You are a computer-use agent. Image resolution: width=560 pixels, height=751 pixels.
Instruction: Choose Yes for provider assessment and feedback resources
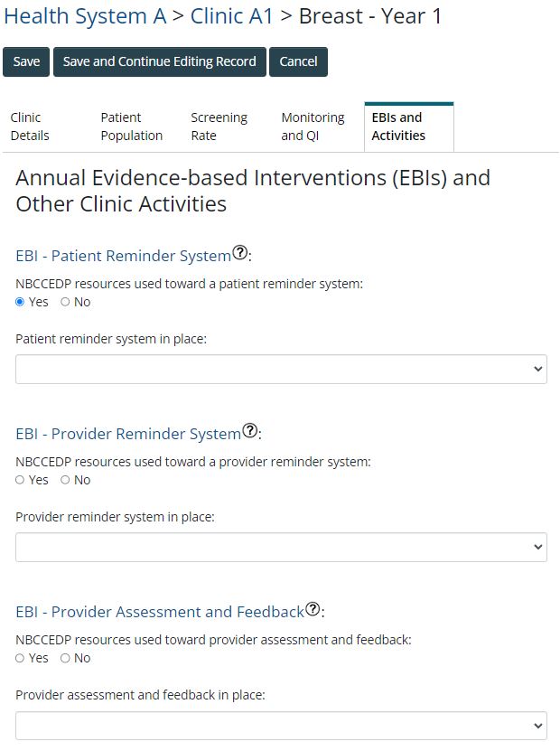(x=21, y=658)
